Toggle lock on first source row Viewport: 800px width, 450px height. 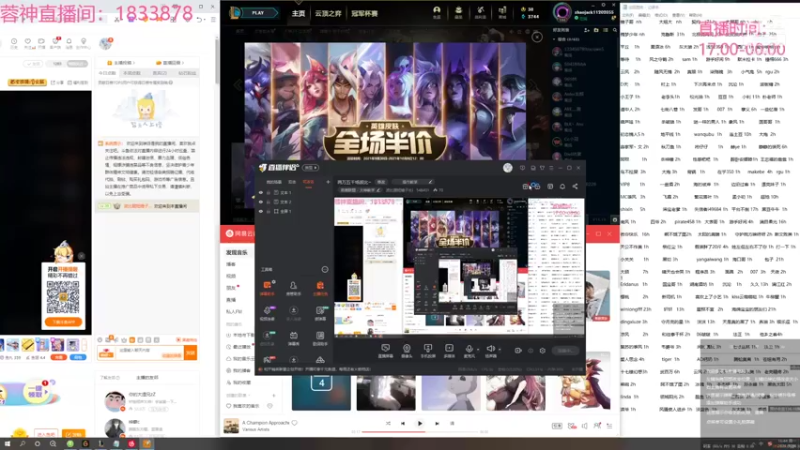(268, 192)
